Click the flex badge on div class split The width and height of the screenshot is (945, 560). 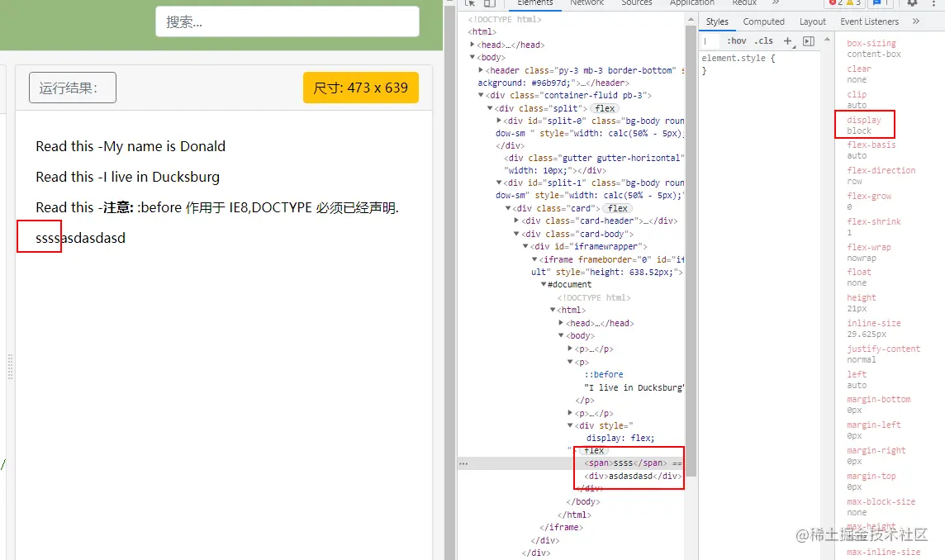point(605,108)
